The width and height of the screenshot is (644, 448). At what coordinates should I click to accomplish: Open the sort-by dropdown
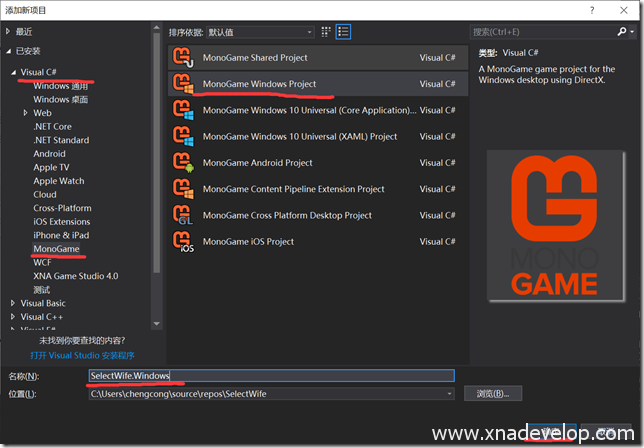[260, 32]
